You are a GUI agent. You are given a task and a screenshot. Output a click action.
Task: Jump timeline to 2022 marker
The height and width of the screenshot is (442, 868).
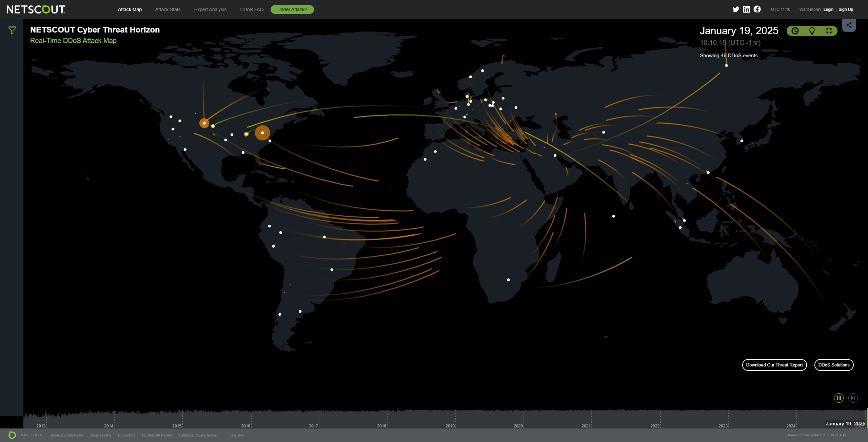point(655,426)
